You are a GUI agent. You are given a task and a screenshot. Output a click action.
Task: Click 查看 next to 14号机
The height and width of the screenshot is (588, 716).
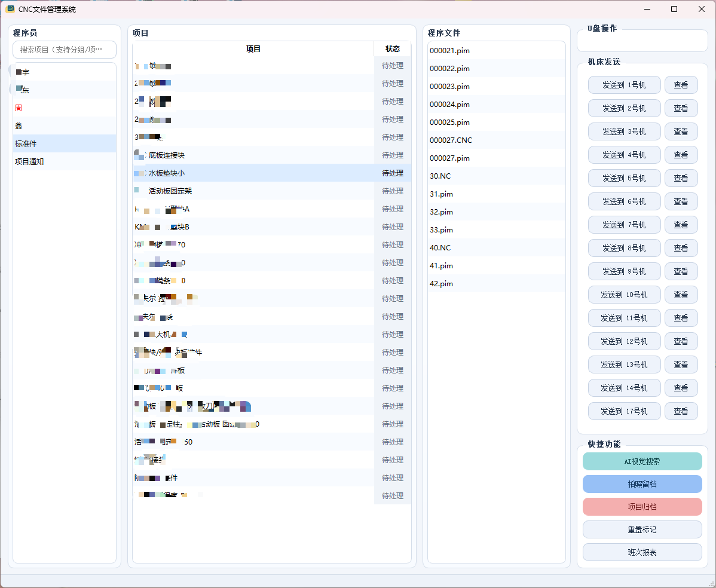(x=681, y=388)
